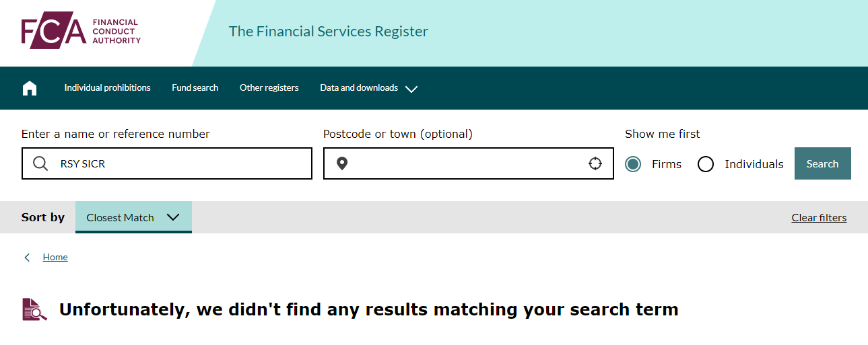
Task: Go to Fund search
Action: [x=195, y=88]
